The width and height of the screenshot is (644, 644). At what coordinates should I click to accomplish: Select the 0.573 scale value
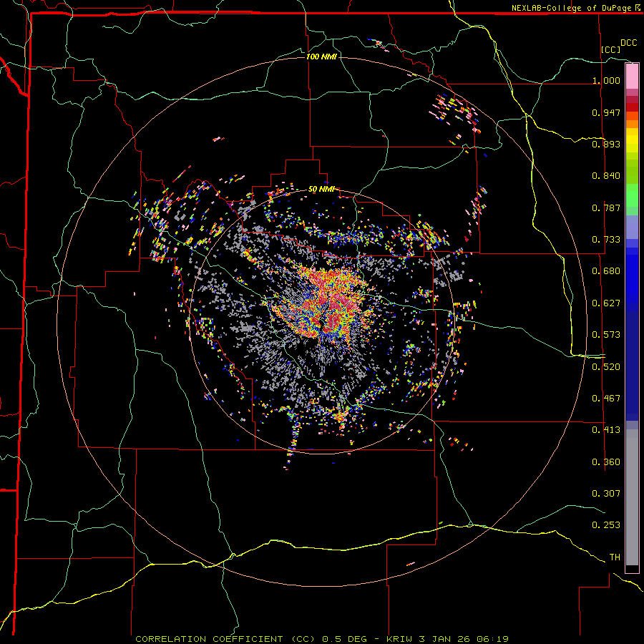coord(606,335)
